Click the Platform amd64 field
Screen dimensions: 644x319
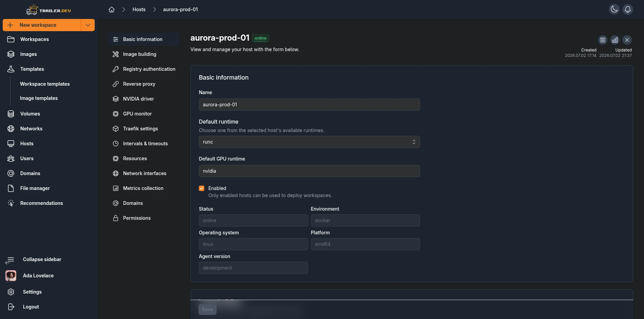point(365,244)
